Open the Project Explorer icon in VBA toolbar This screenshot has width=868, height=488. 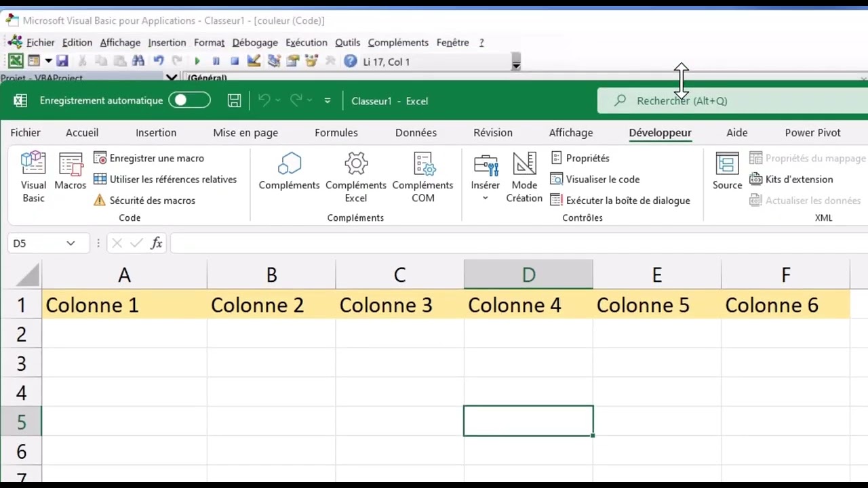point(274,61)
